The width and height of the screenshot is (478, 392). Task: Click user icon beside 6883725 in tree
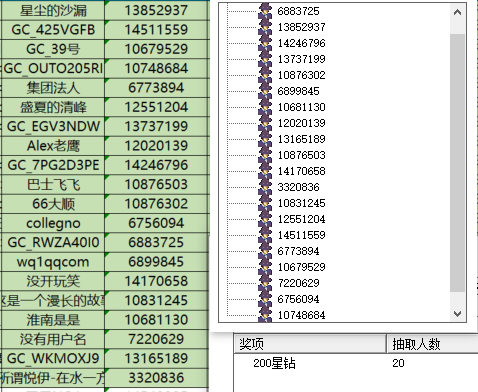coord(265,11)
